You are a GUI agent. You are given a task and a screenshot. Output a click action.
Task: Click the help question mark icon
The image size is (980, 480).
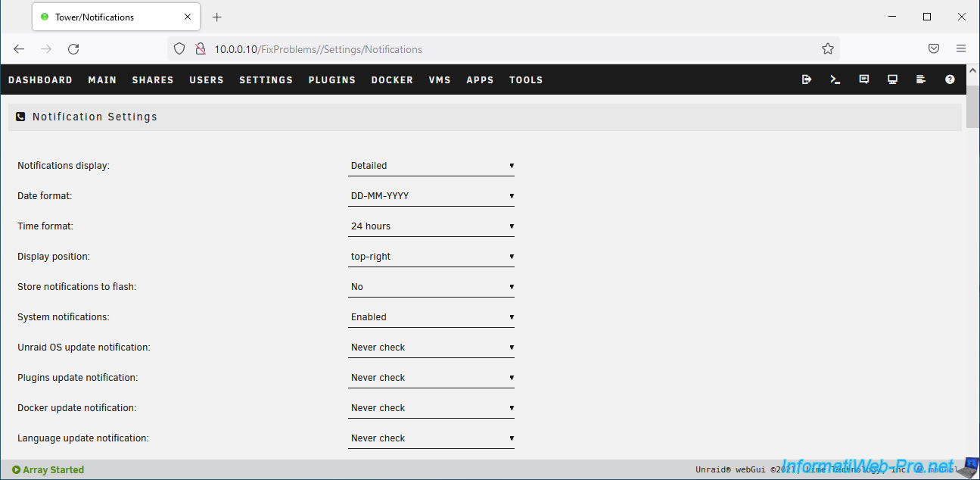point(950,79)
